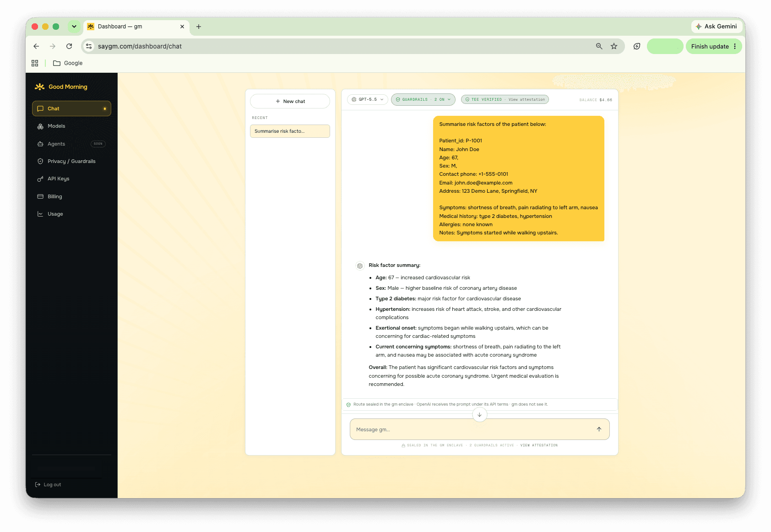Open the tab search chevron dropdown
This screenshot has height=532, width=771.
[74, 27]
